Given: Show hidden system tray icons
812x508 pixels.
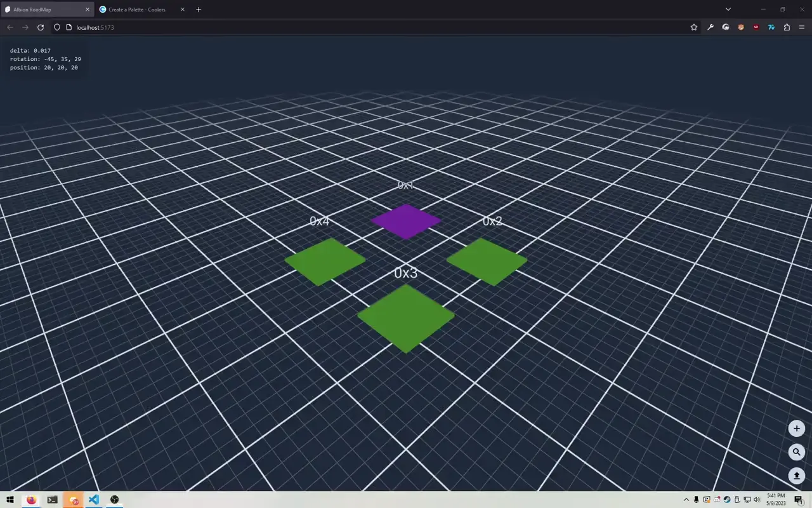Looking at the screenshot, I should 686,500.
